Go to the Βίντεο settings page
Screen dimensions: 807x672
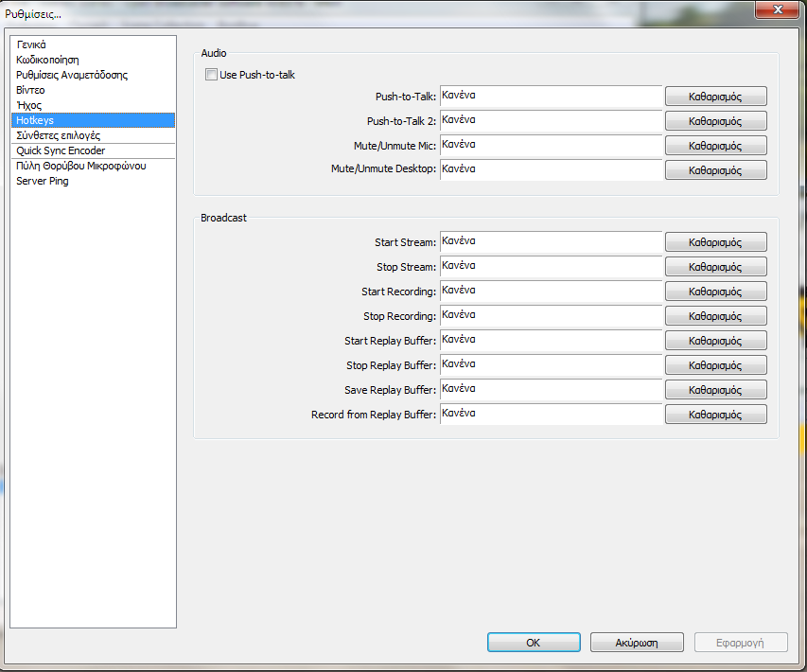(93, 90)
